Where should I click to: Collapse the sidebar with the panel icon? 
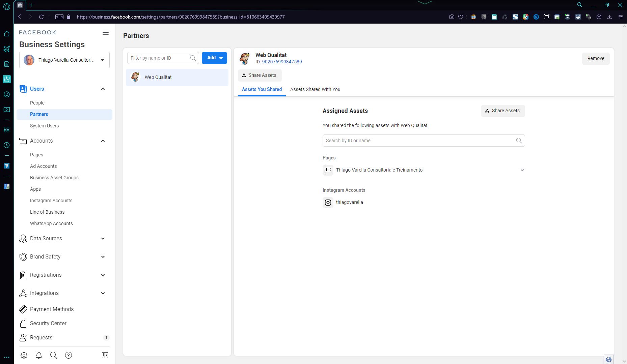point(105,355)
